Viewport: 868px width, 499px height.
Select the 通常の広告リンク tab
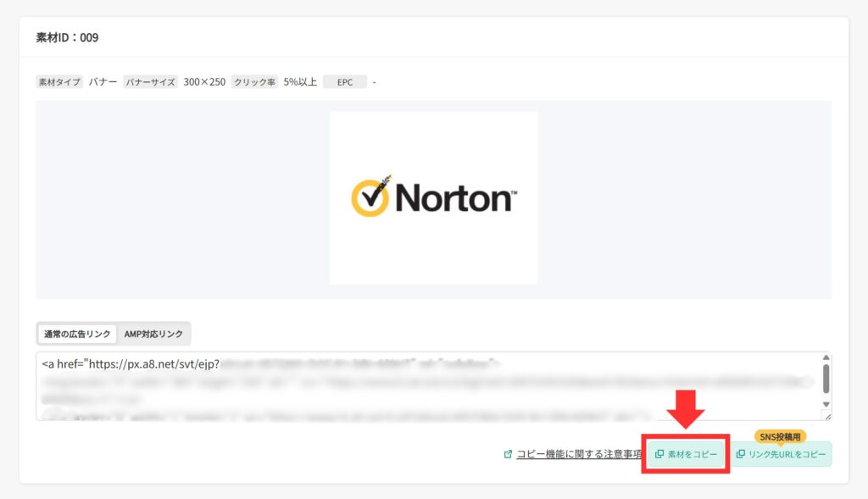[x=77, y=334]
